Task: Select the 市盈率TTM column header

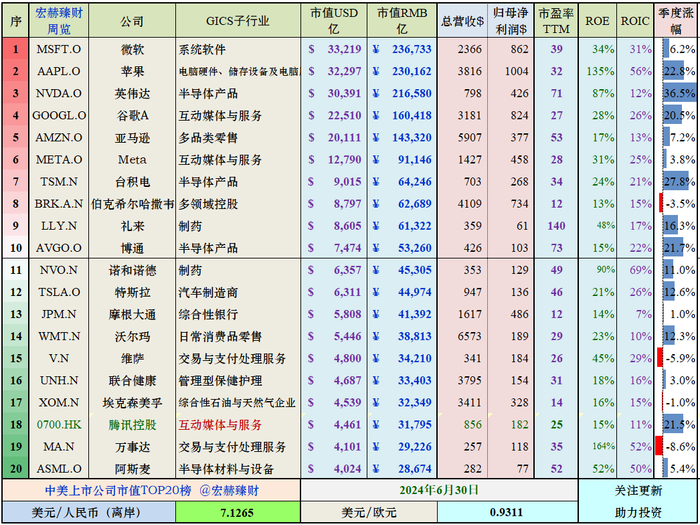Action: (x=556, y=21)
